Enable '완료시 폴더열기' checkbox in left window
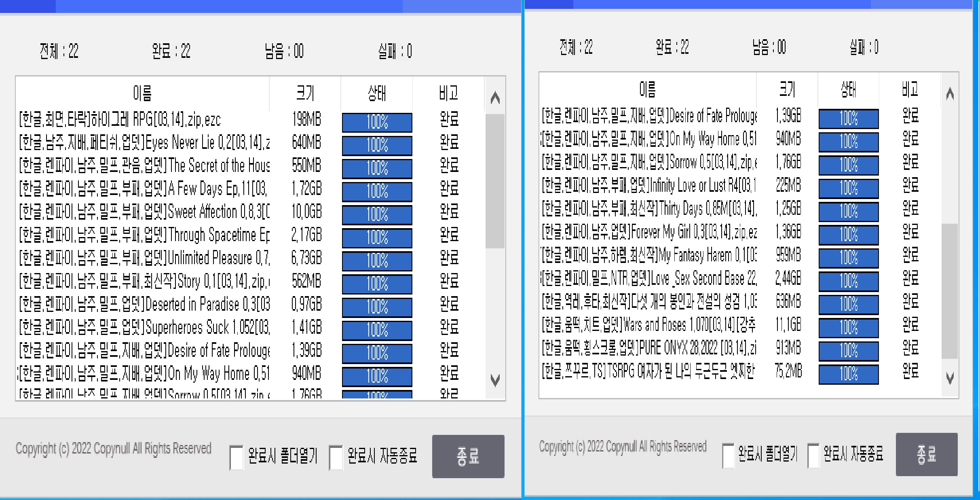This screenshot has height=500, width=980. [x=236, y=457]
